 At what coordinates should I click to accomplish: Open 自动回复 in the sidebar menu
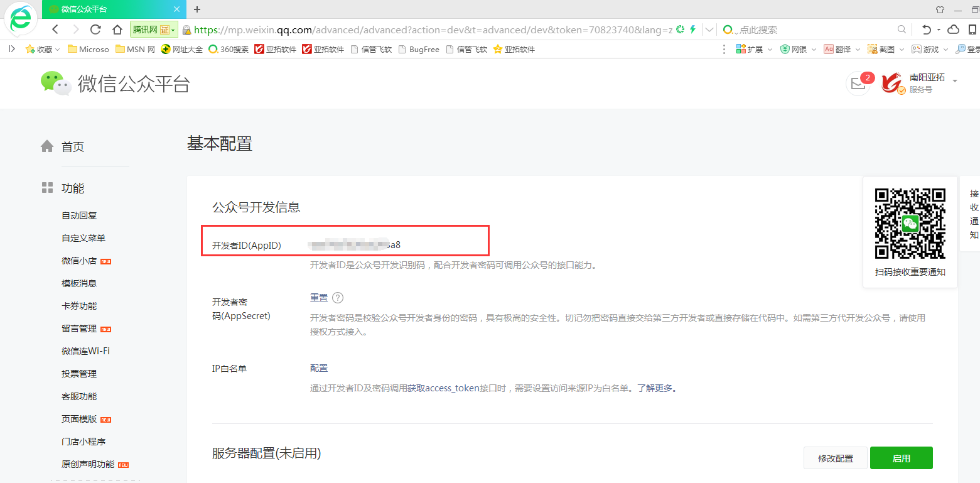click(x=79, y=215)
